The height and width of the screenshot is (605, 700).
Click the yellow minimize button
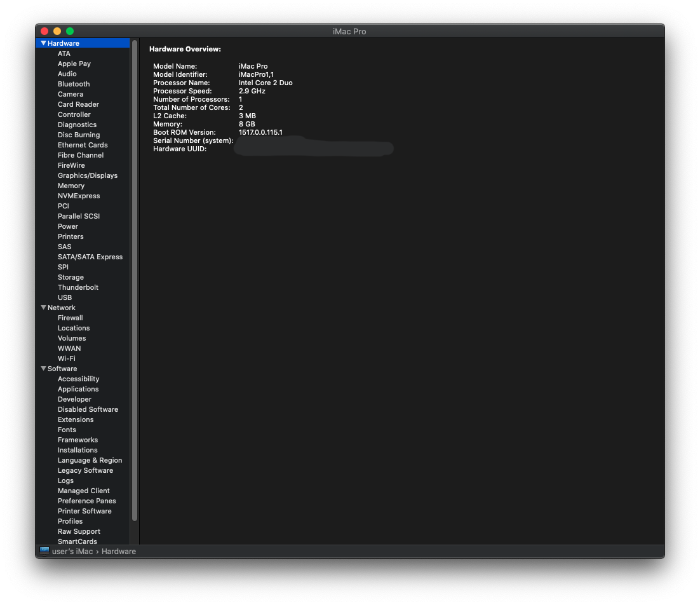click(57, 31)
